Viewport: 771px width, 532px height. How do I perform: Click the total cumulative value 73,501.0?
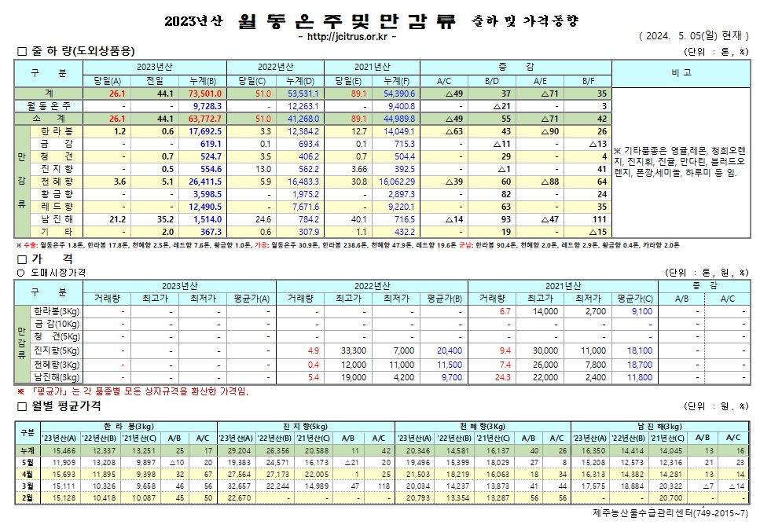point(205,93)
